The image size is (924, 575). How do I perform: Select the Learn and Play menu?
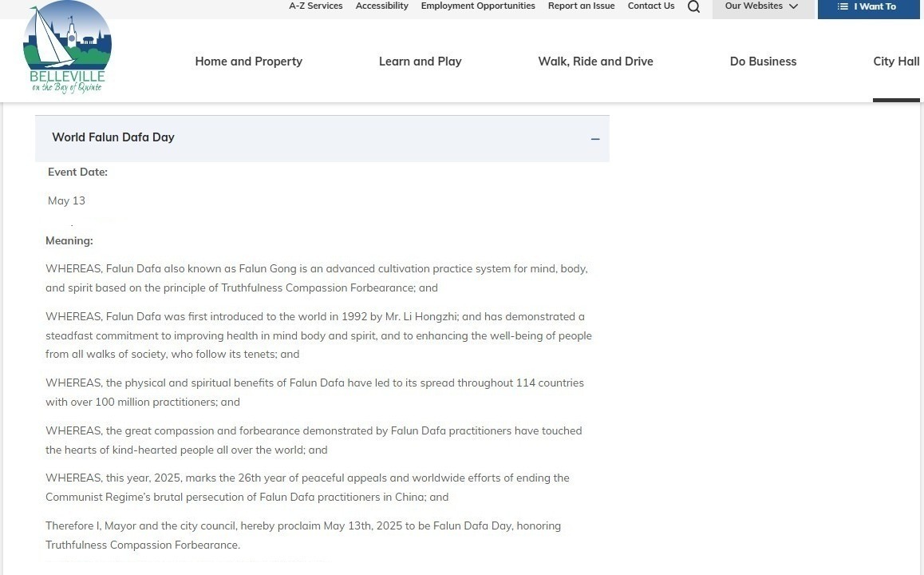click(420, 61)
